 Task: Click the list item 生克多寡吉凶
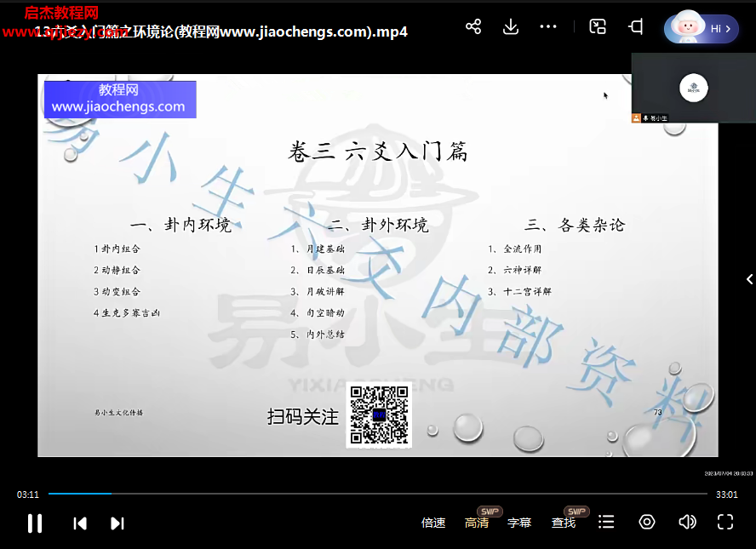(130, 313)
